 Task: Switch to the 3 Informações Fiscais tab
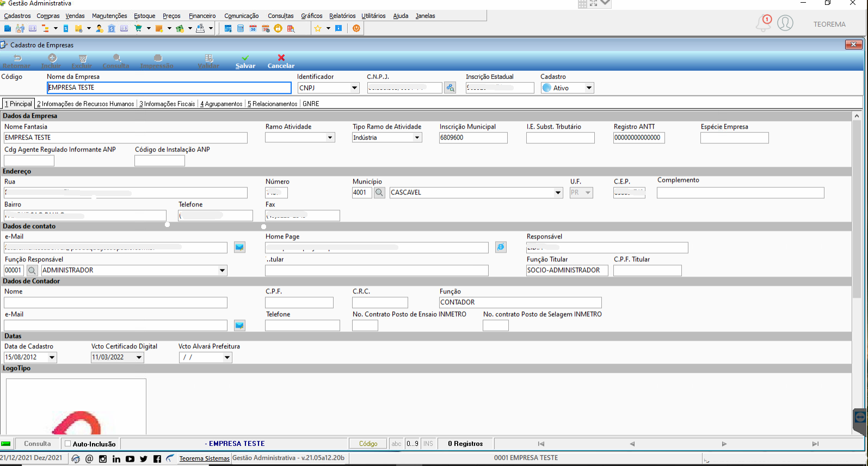(167, 104)
